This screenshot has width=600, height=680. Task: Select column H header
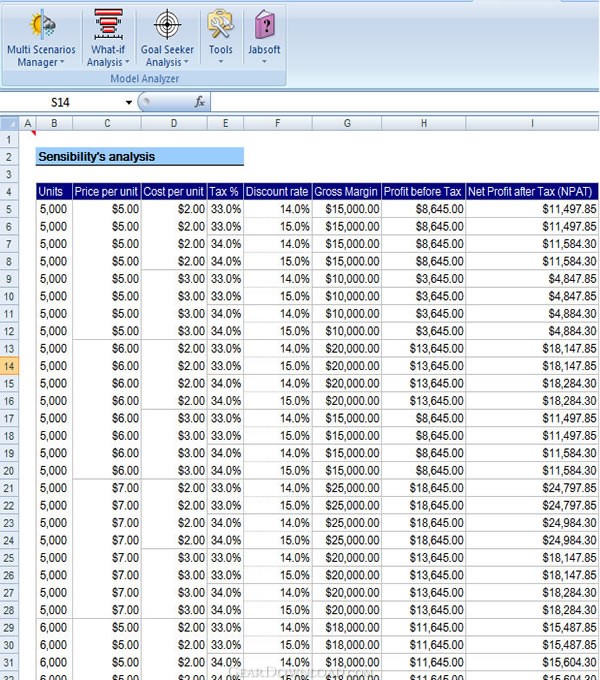424,124
